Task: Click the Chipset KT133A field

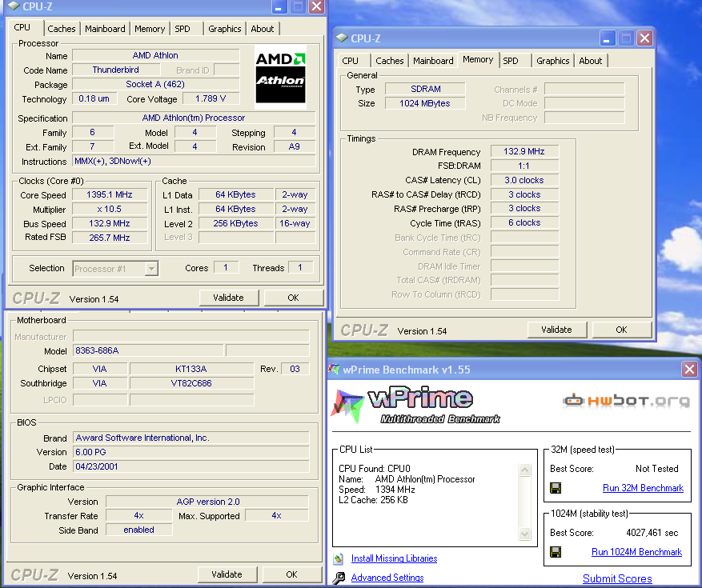Action: [x=191, y=369]
